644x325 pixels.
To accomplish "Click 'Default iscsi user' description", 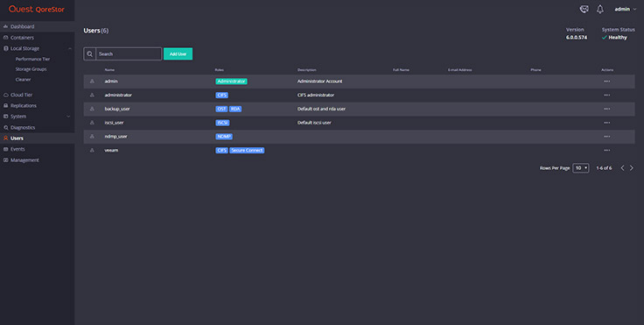I will tap(314, 123).
